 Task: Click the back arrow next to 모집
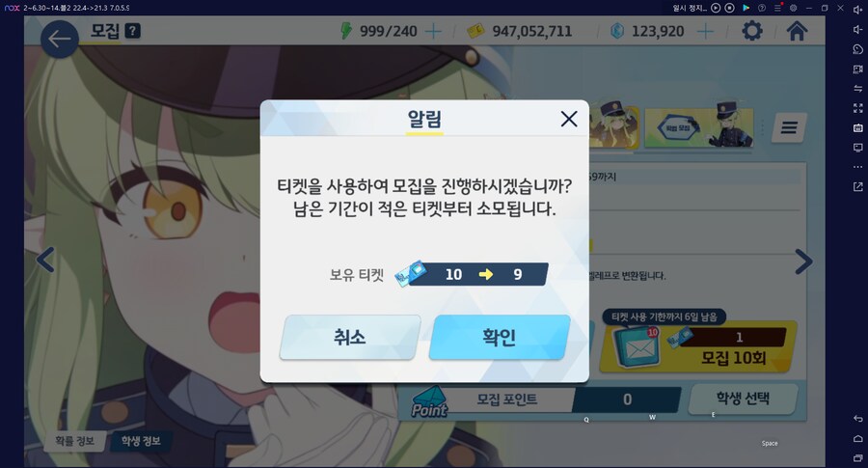pyautogui.click(x=59, y=39)
